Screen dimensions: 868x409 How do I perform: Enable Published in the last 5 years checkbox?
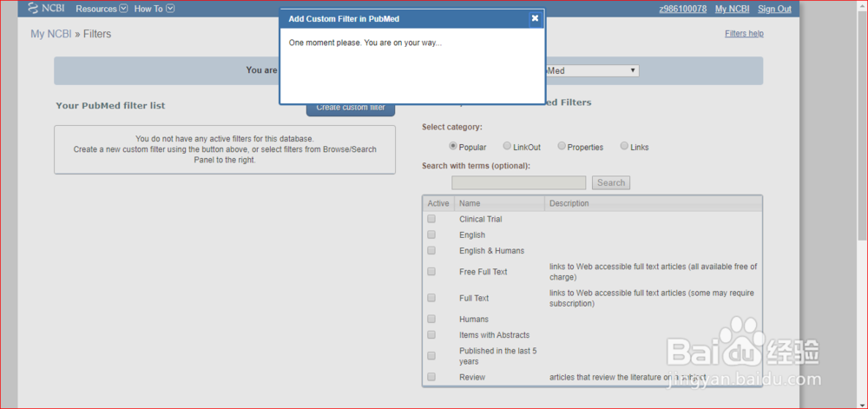431,355
